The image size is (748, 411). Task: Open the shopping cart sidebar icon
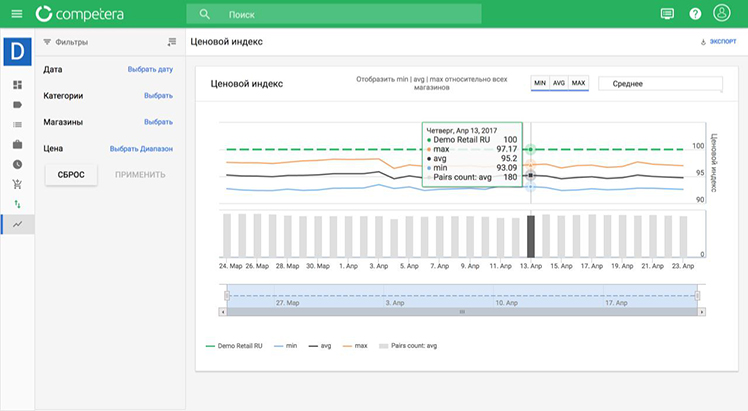pyautogui.click(x=18, y=184)
